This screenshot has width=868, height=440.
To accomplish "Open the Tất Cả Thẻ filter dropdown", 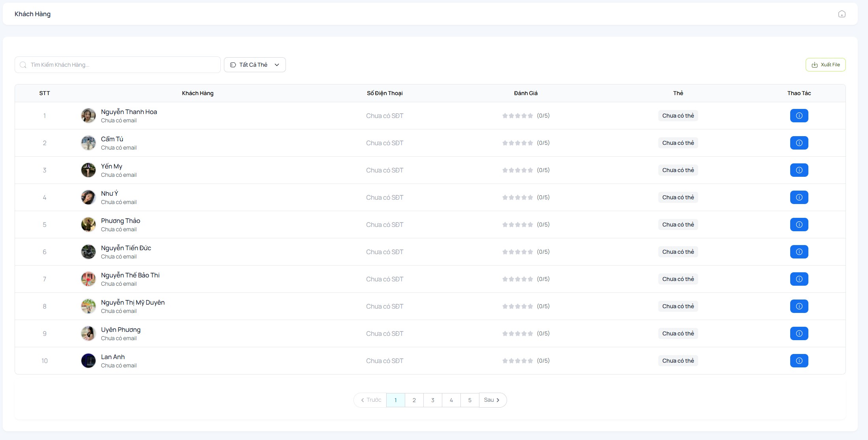I will [254, 65].
